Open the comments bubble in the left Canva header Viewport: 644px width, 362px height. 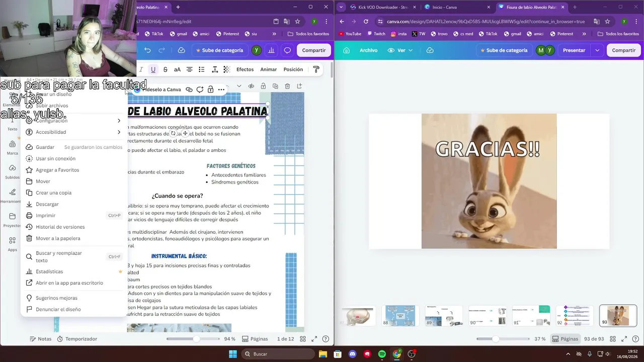click(x=287, y=50)
